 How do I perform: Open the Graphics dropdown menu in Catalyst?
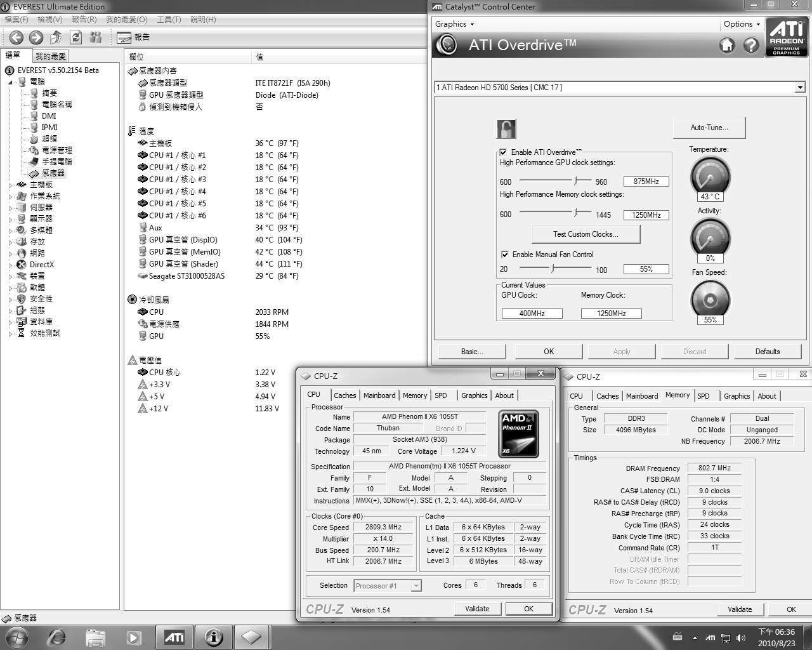pos(454,24)
